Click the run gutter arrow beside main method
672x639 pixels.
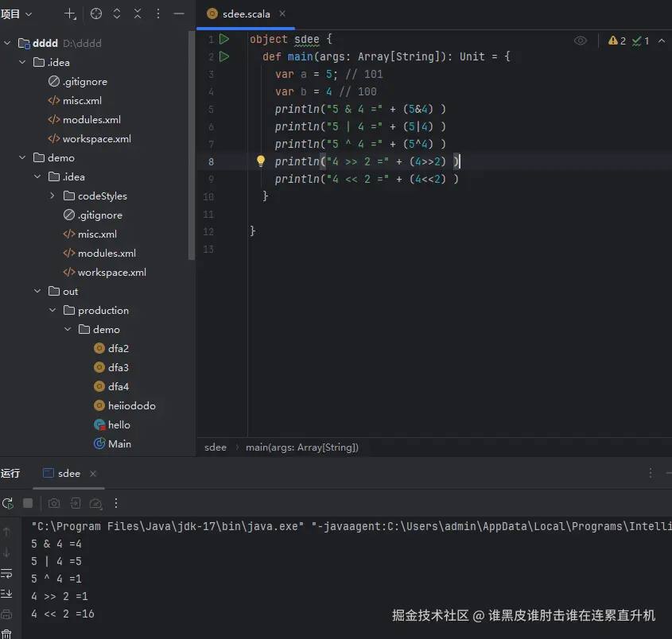pyautogui.click(x=224, y=56)
